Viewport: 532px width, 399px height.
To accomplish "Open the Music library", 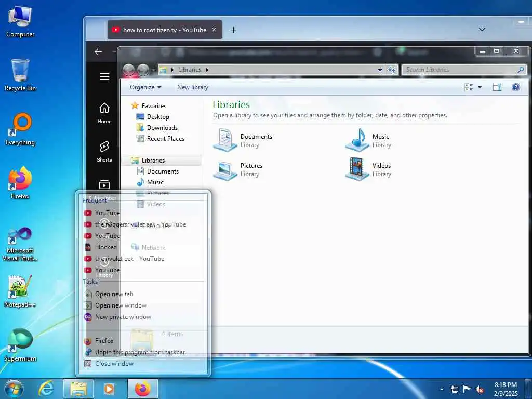I will (x=368, y=140).
